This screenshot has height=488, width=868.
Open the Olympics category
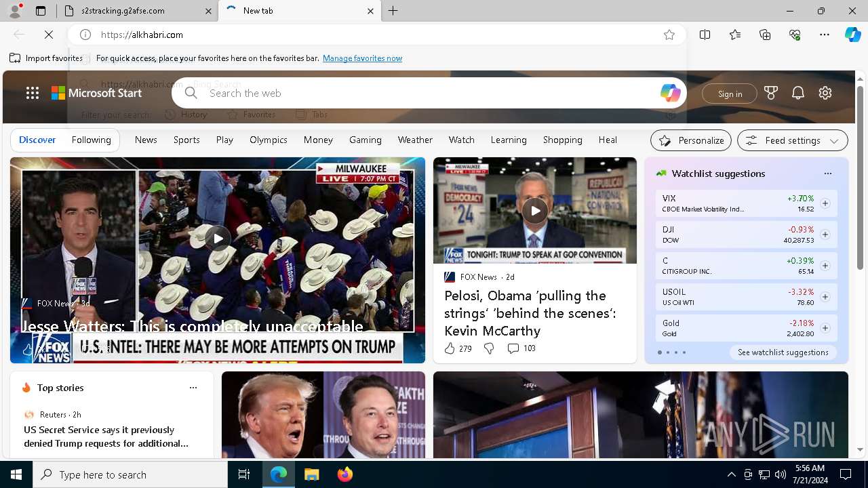269,140
